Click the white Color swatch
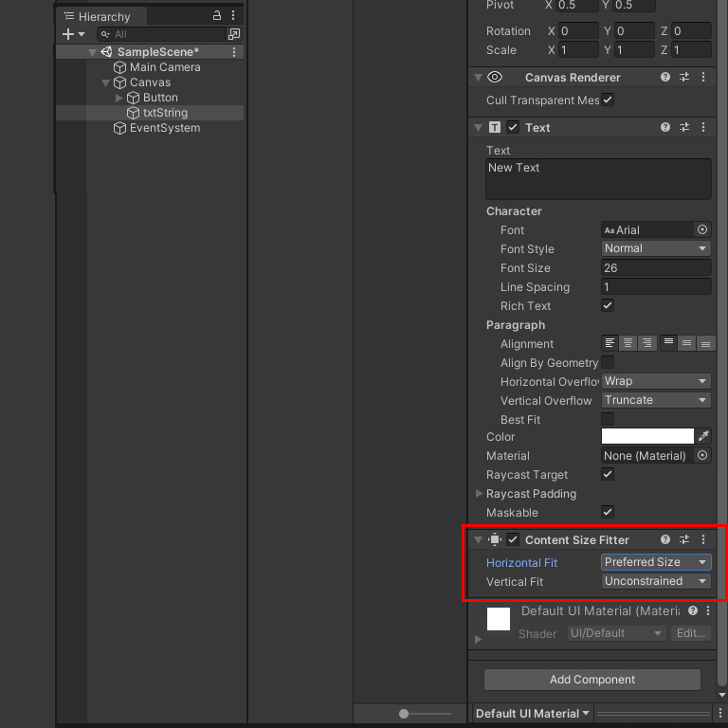The height and width of the screenshot is (728, 728). point(647,436)
